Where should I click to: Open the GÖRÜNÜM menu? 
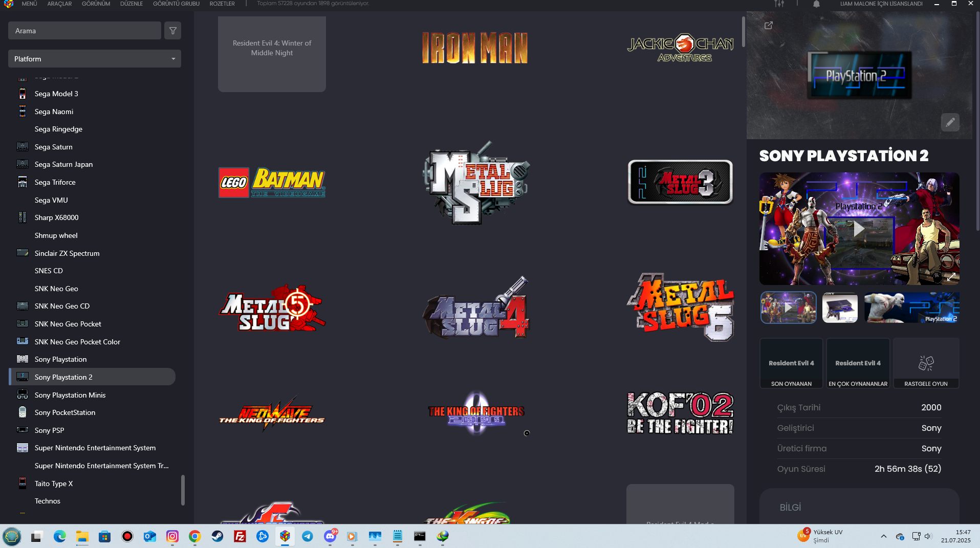(96, 4)
